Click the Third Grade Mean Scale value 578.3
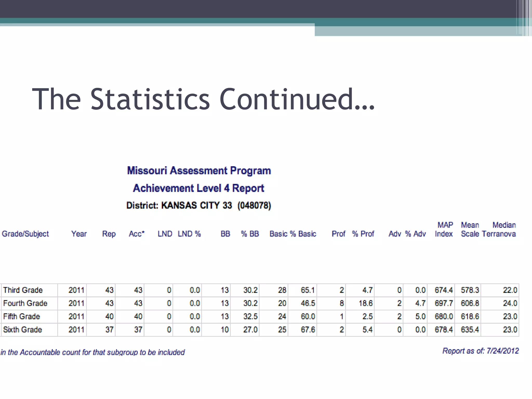 tap(470, 290)
